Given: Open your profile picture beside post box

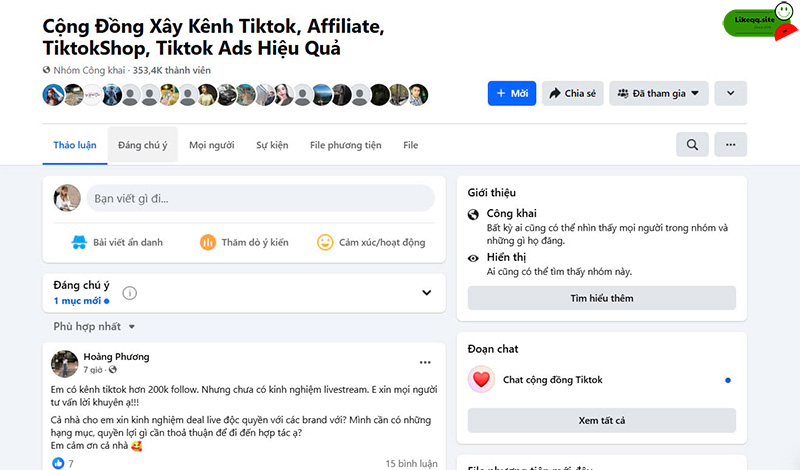Looking at the screenshot, I should (x=67, y=198).
